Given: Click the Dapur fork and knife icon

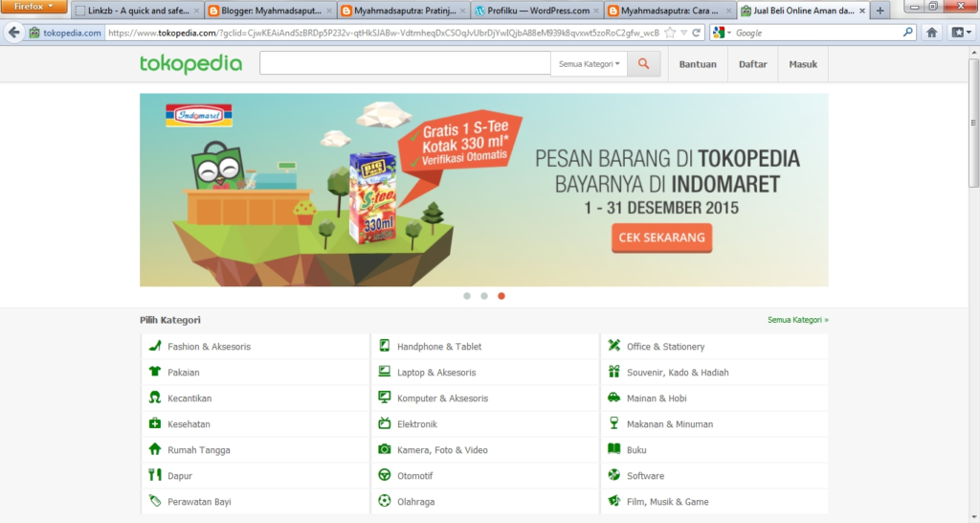Looking at the screenshot, I should point(155,475).
